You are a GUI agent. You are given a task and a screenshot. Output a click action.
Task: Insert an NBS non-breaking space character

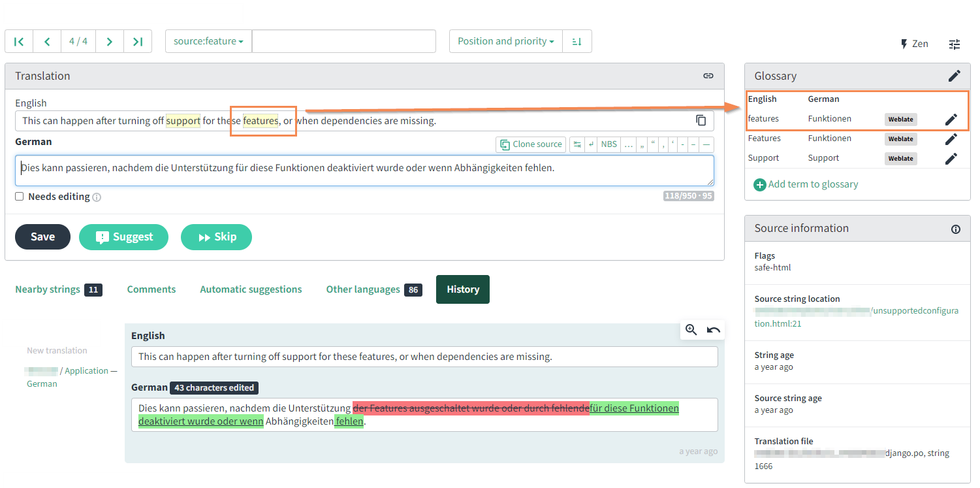(609, 144)
